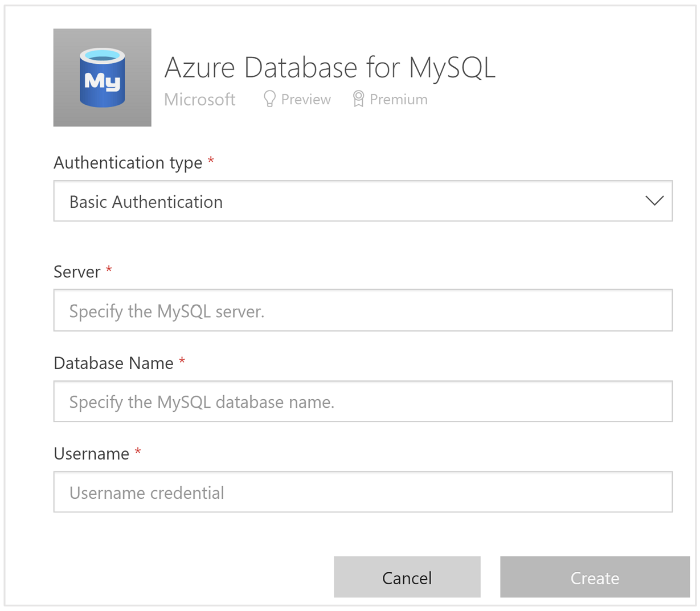Viewport: 700px width, 611px height.
Task: Click the red asterisk beside Server
Action: tap(109, 270)
